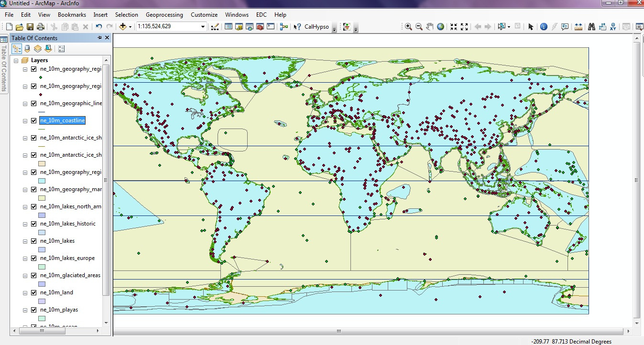Click the Find binoculars tool
644x345 pixels.
point(591,27)
